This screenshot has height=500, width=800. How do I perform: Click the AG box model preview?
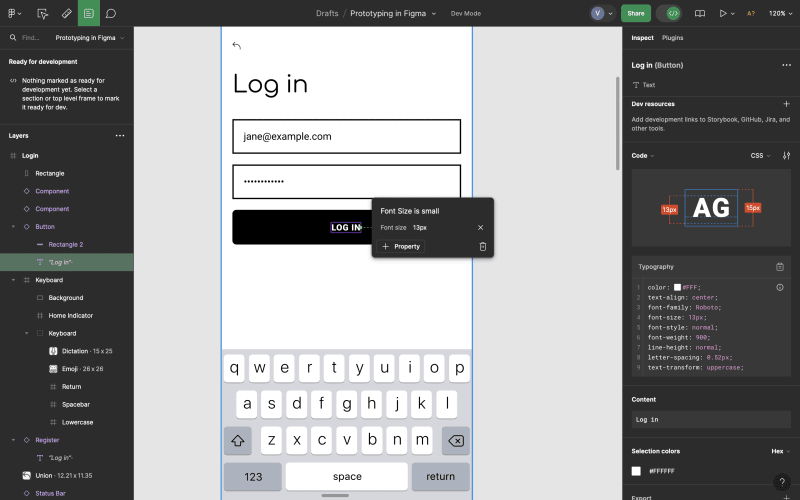711,208
